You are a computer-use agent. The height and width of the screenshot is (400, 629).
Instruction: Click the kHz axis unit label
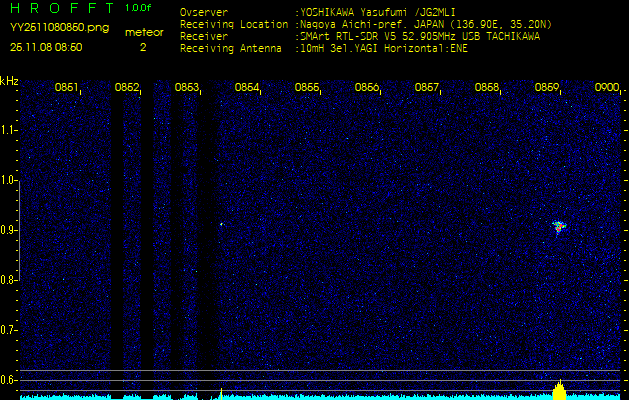click(x=9, y=81)
